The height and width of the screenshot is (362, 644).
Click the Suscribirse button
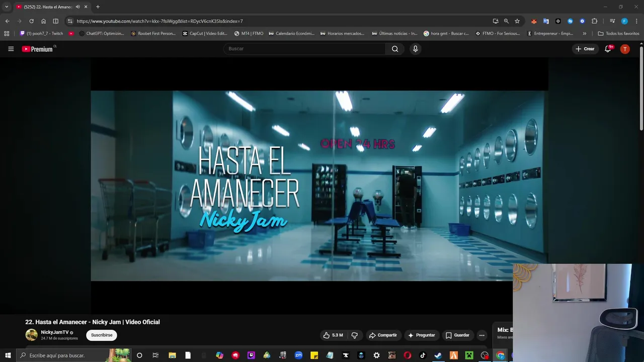coord(102,335)
